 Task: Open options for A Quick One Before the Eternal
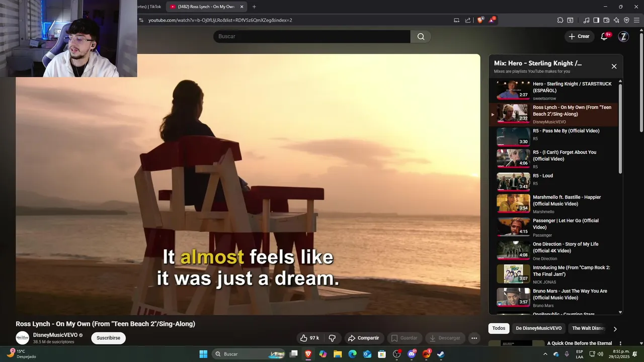pyautogui.click(x=619, y=344)
